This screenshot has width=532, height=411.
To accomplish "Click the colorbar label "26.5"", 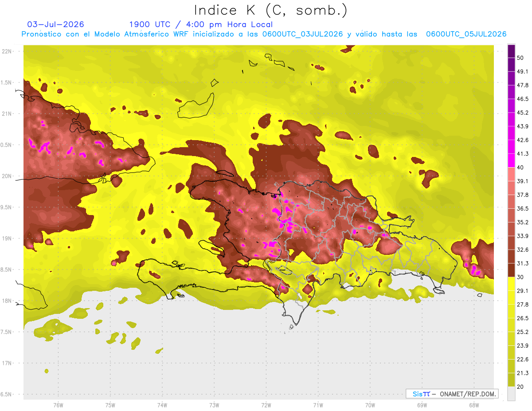I will [522, 318].
